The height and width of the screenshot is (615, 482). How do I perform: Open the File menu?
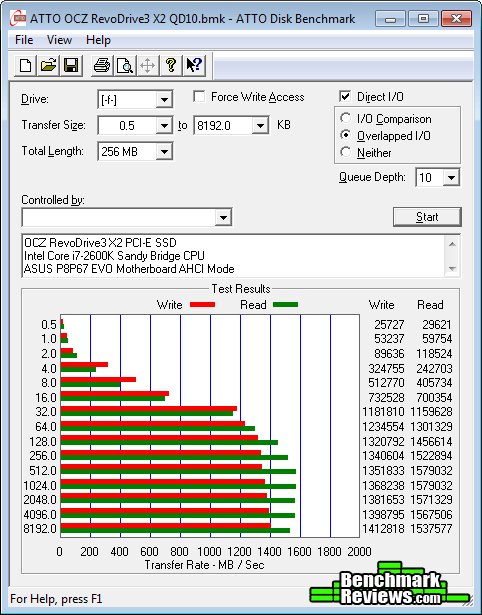point(24,40)
